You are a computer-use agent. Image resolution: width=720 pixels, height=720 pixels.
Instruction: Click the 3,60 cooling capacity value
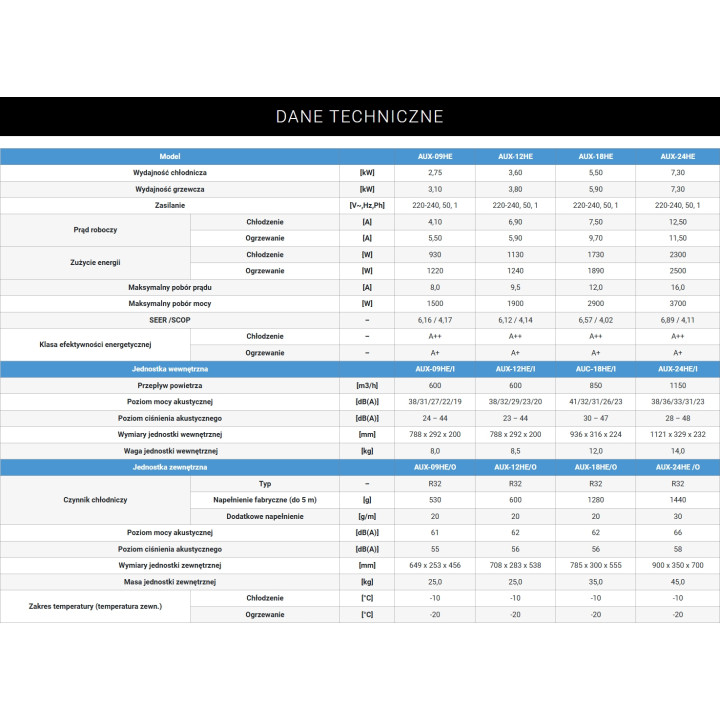click(x=515, y=173)
